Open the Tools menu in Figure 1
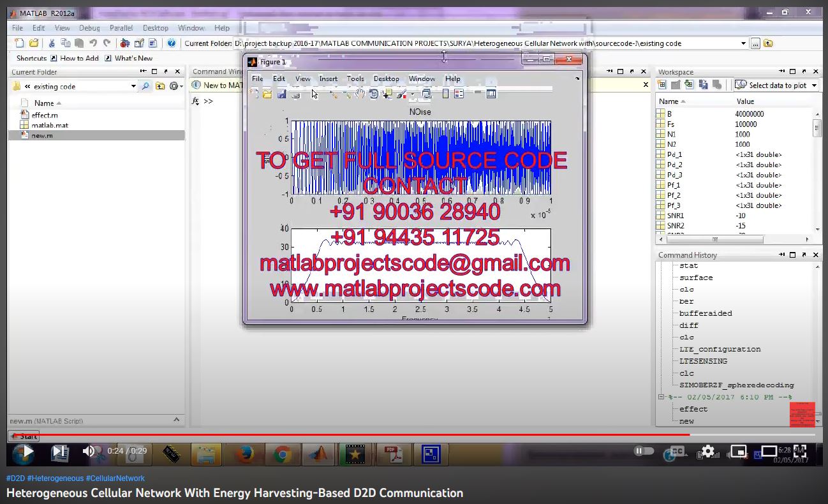Image resolution: width=828 pixels, height=504 pixels. pos(355,79)
